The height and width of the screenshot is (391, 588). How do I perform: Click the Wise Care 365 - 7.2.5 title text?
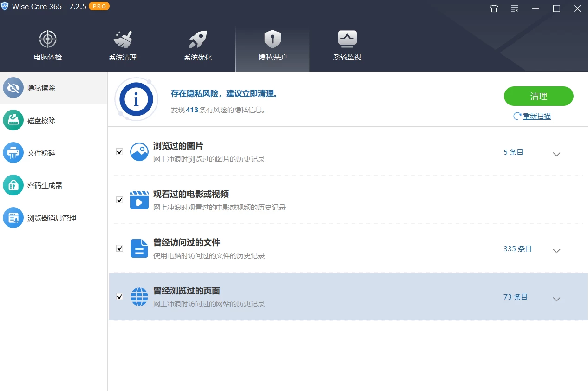pyautogui.click(x=49, y=7)
